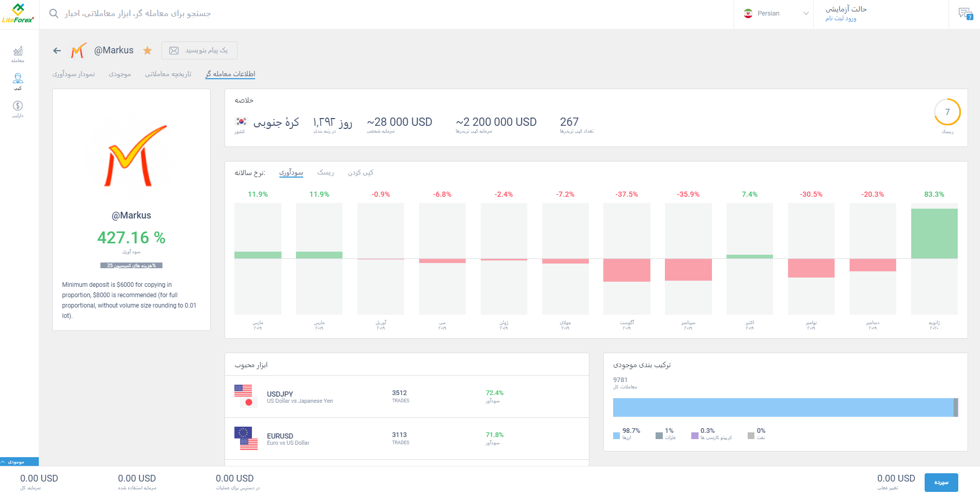This screenshot has width=980, height=495.
Task: Click the 25% commission fee badge
Action: coord(131,266)
